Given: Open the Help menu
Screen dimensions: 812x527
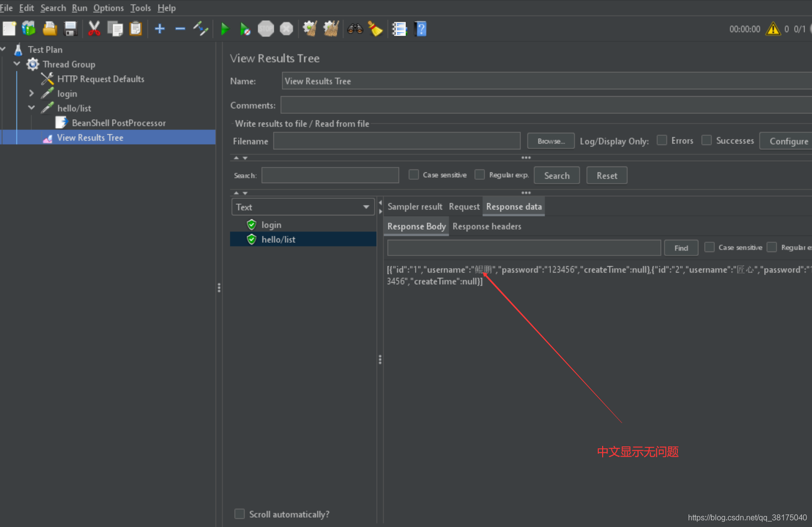Looking at the screenshot, I should coord(166,8).
